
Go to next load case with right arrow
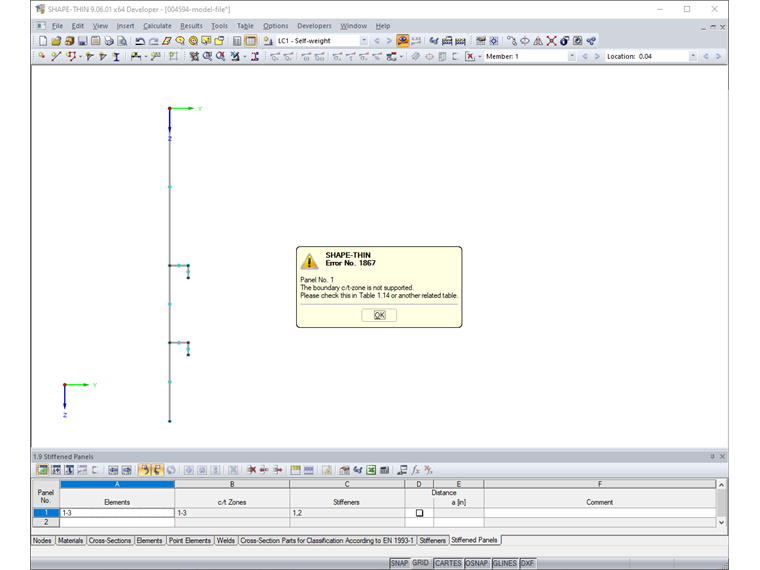click(389, 41)
